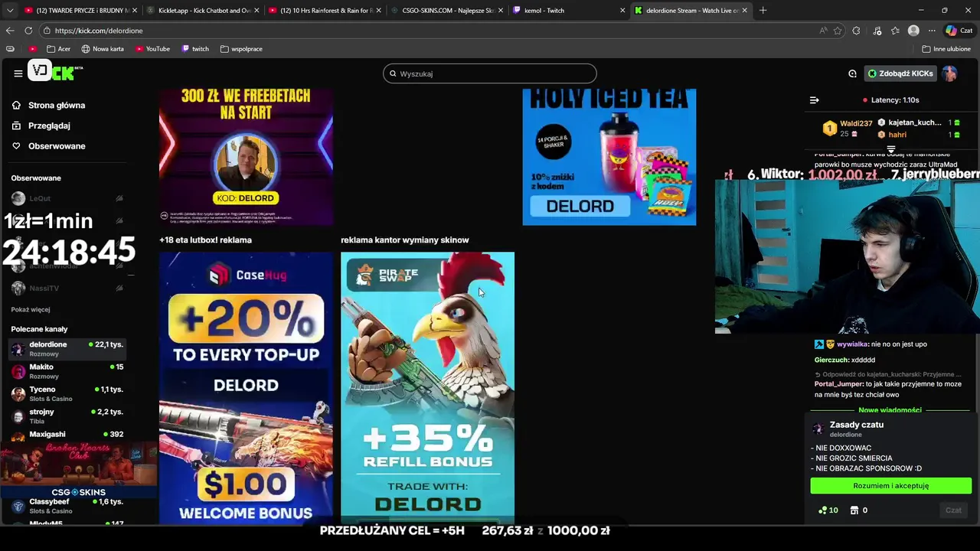Expand the gift leaderboard arrow
This screenshot has height=551, width=980.
[890, 148]
